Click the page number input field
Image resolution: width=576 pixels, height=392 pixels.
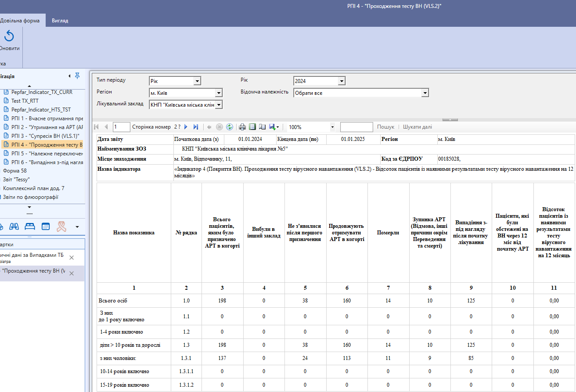point(121,127)
